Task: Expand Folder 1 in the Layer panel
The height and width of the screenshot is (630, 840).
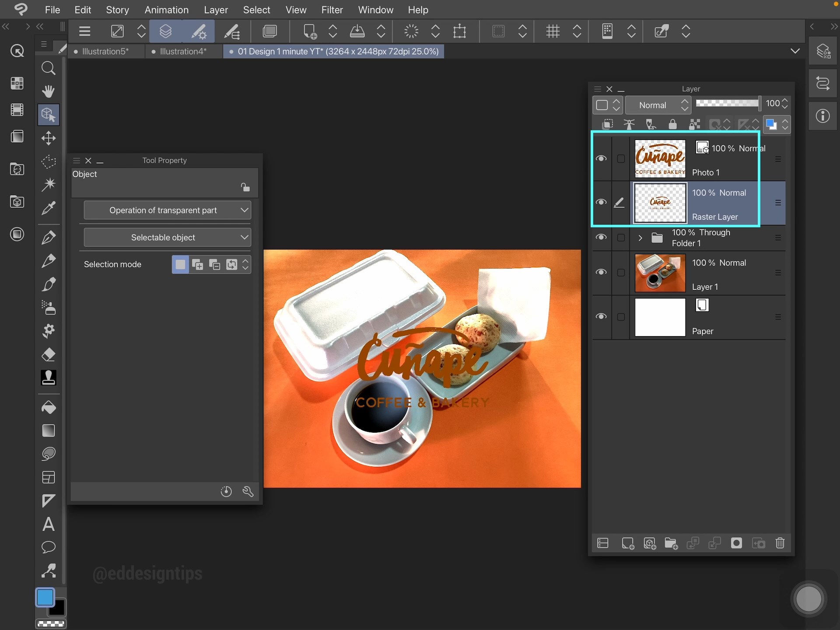Action: (640, 238)
